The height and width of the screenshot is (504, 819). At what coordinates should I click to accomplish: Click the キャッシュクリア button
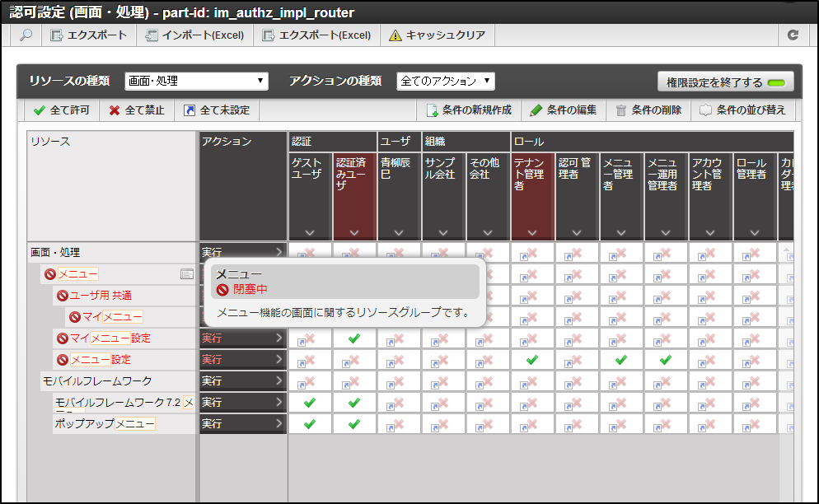point(433,35)
